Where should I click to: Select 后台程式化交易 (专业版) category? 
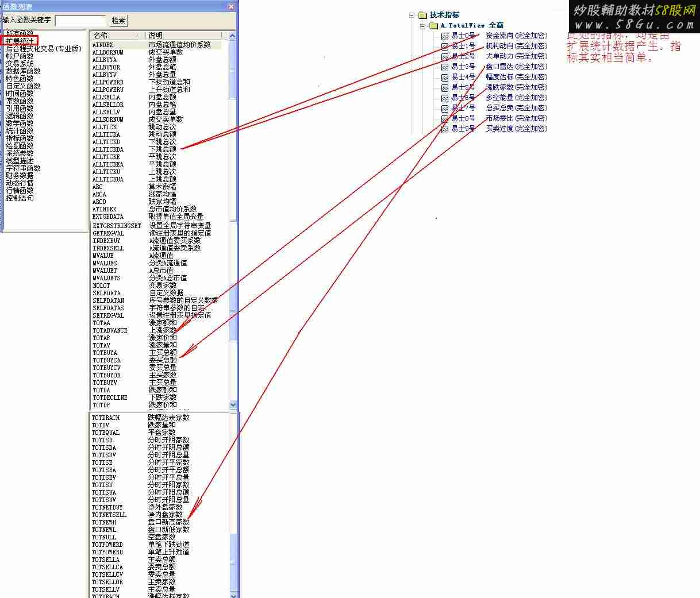pos(44,48)
